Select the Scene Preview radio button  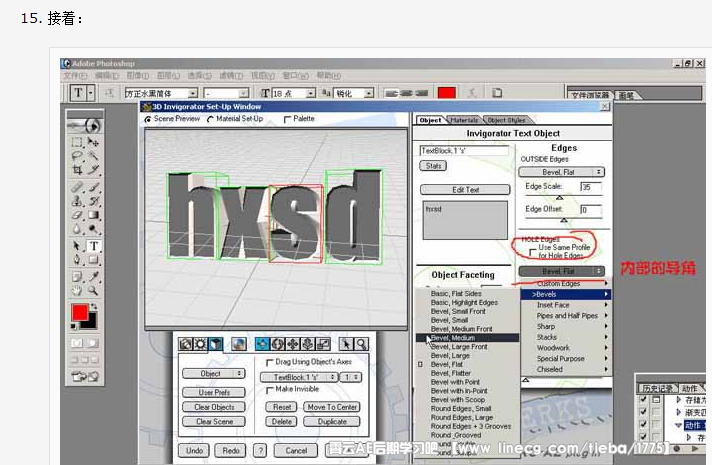(x=148, y=119)
